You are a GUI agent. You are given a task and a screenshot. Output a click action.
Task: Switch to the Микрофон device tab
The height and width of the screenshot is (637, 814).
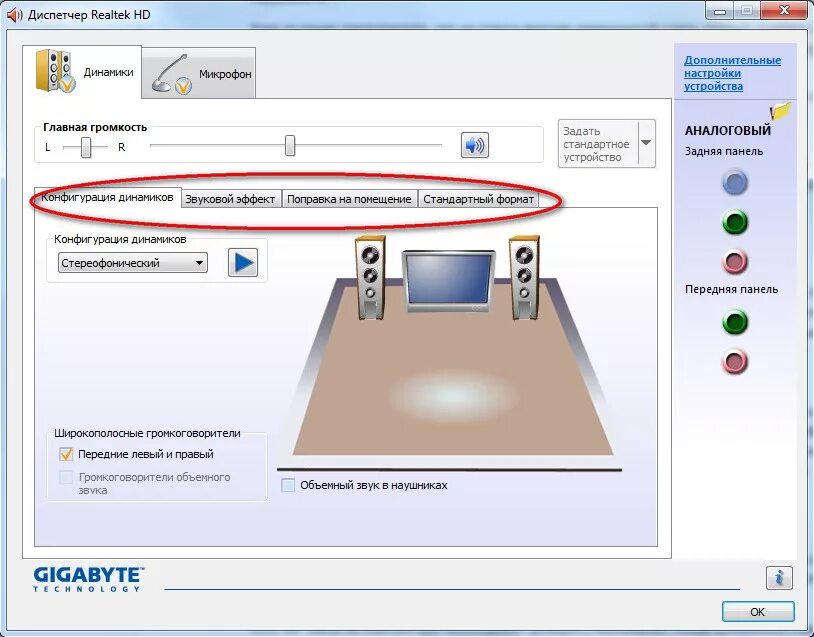pos(198,73)
